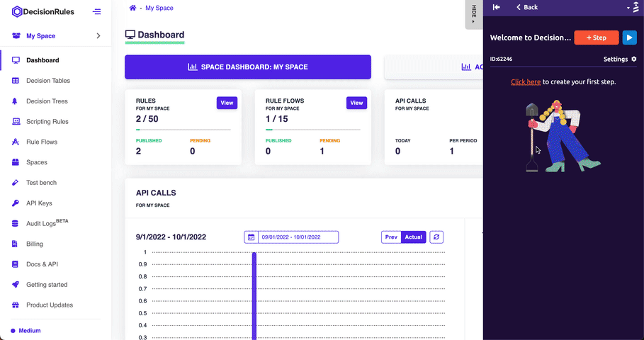This screenshot has height=340, width=644.
Task: Click the Dashboard monitor icon in sidebar
Action: point(16,60)
